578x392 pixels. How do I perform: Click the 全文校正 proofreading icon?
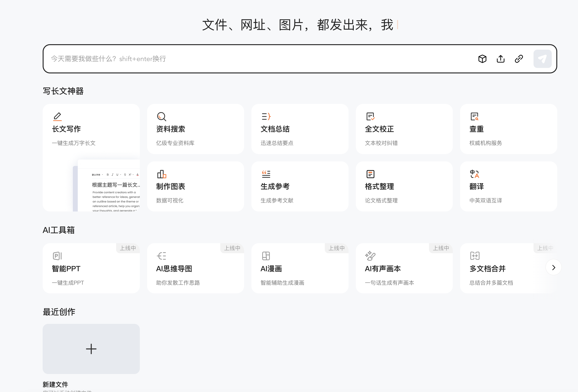(x=370, y=117)
